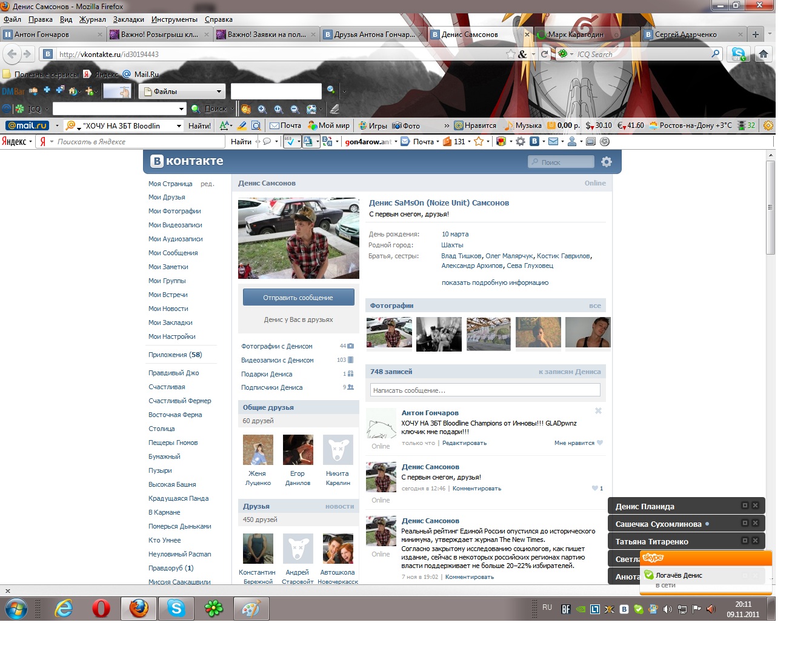Open VK settings gear icon in header
The image size is (812, 645).
coord(607,162)
